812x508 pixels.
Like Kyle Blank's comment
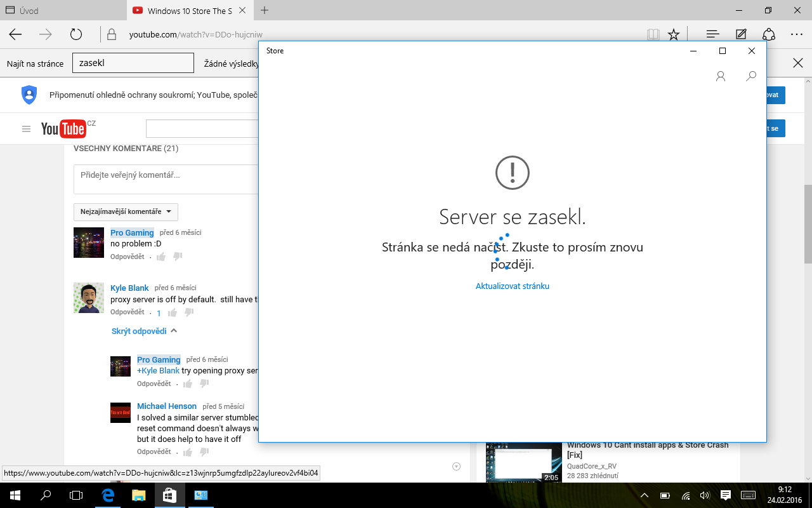pyautogui.click(x=173, y=312)
